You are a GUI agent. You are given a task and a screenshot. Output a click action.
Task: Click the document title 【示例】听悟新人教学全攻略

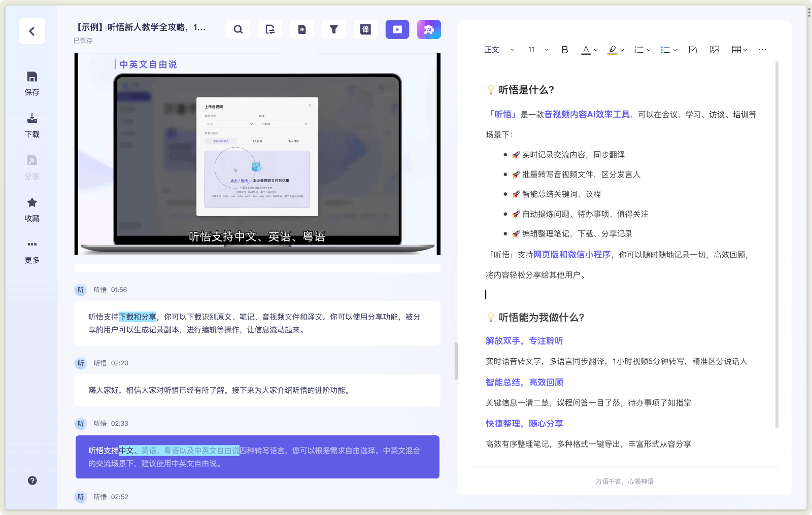coord(140,27)
